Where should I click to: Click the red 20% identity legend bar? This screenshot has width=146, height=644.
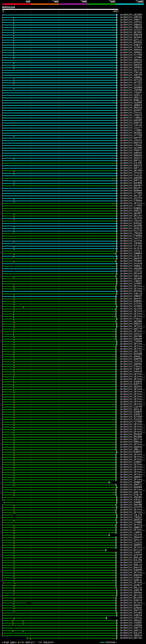tap(16, 4)
